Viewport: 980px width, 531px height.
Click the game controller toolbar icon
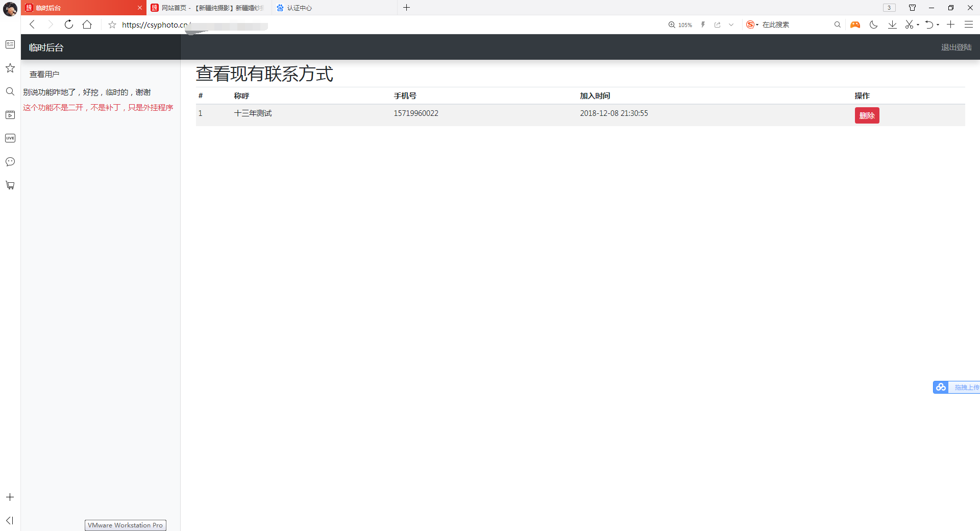pyautogui.click(x=855, y=25)
